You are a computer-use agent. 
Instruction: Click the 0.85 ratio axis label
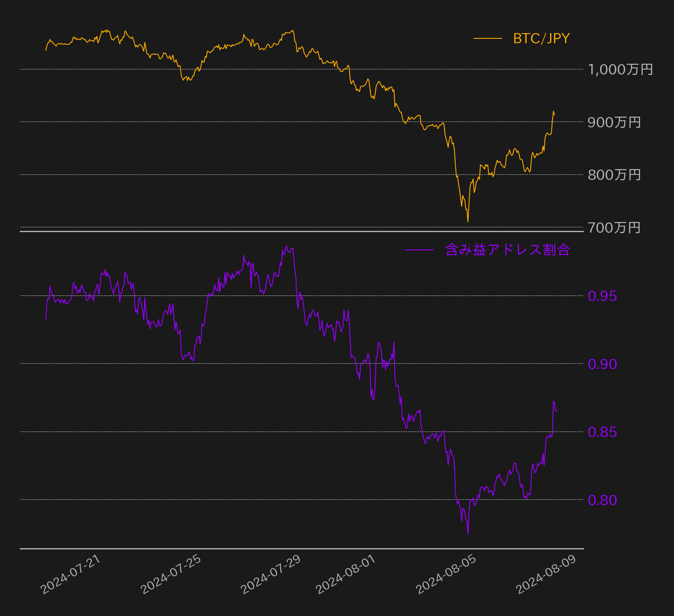pos(602,432)
